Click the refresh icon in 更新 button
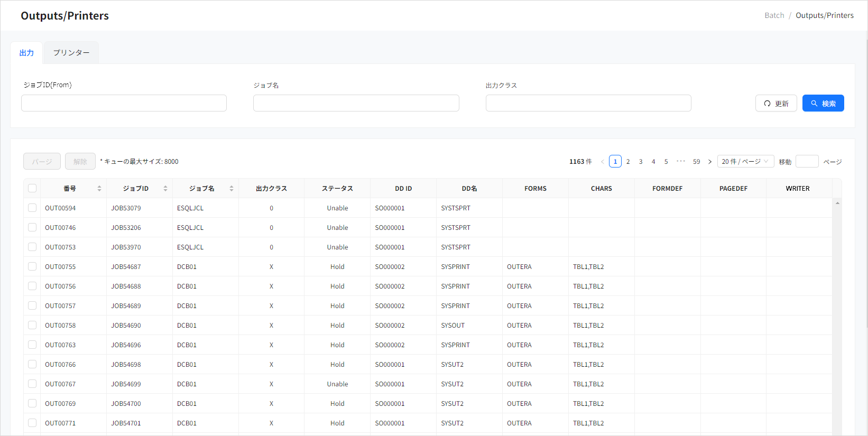The height and width of the screenshot is (436, 868). (x=767, y=104)
